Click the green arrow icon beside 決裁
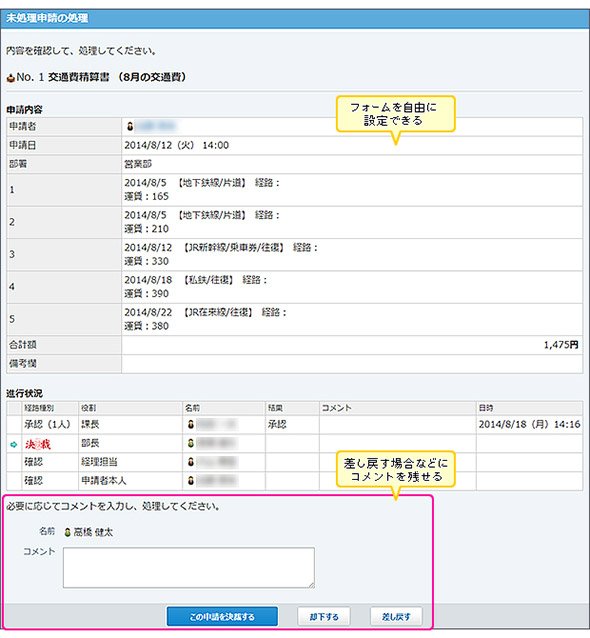 (13, 444)
